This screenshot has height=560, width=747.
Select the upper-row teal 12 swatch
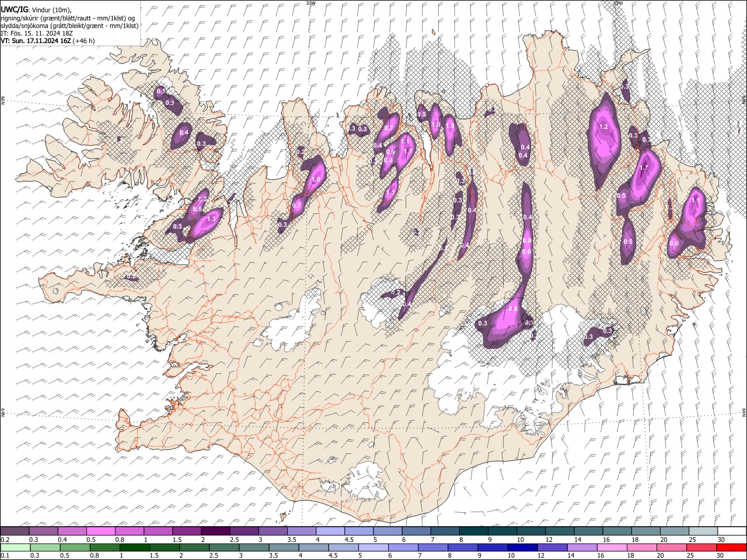[559, 531]
